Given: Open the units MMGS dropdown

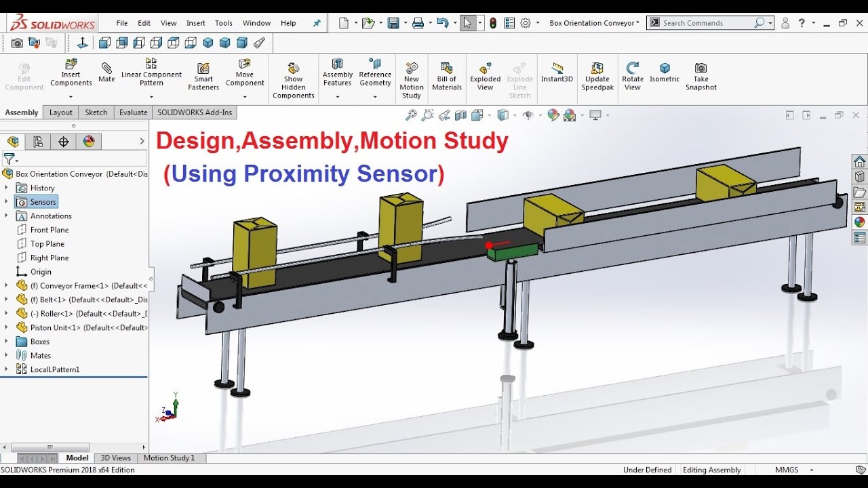Looking at the screenshot, I should tap(812, 470).
